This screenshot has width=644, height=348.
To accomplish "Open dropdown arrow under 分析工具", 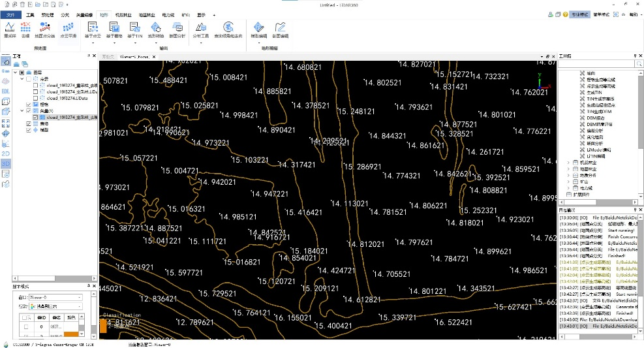I will (x=201, y=42).
